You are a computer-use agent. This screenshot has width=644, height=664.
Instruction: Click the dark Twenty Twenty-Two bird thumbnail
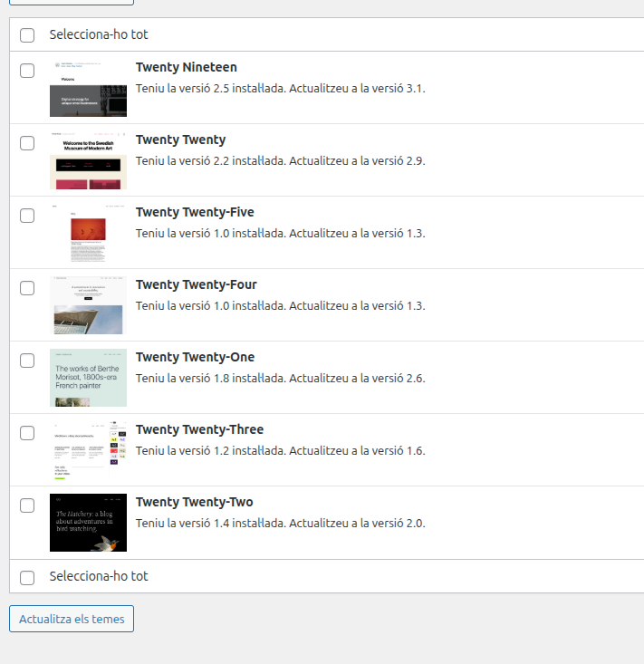88,523
